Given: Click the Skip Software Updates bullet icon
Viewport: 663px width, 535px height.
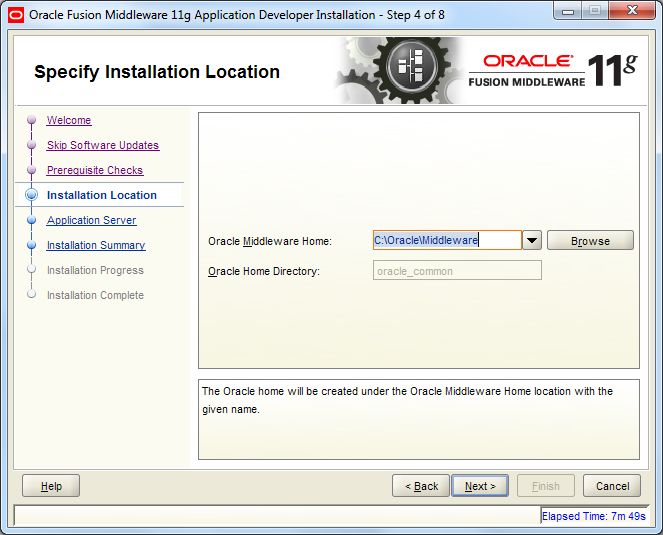Looking at the screenshot, I should point(31,145).
